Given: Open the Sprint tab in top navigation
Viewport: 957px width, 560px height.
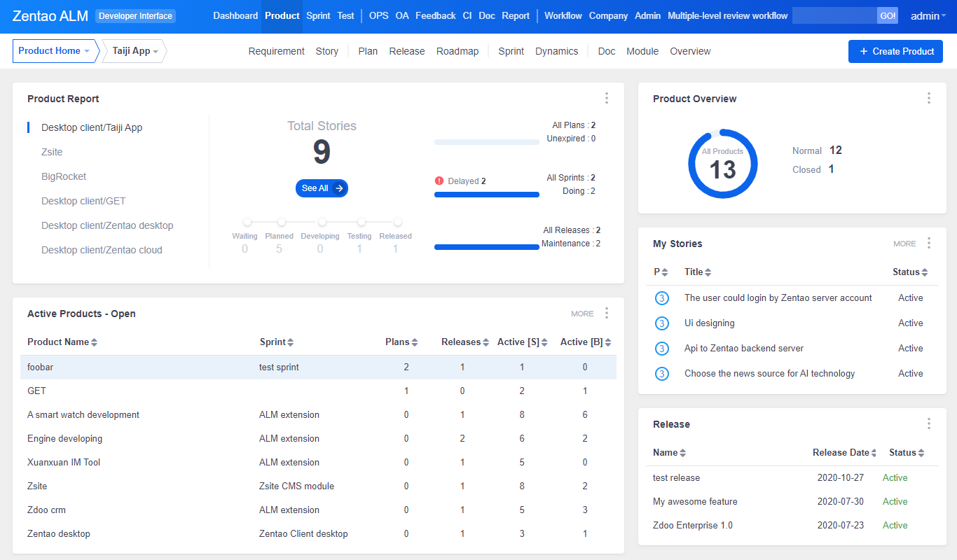Looking at the screenshot, I should click(x=318, y=16).
